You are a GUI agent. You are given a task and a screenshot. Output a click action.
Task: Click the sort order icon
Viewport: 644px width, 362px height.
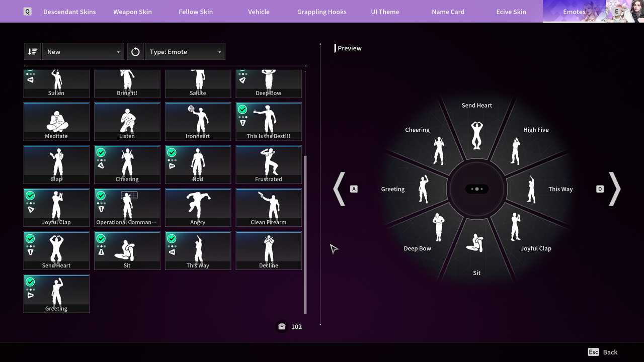click(32, 52)
